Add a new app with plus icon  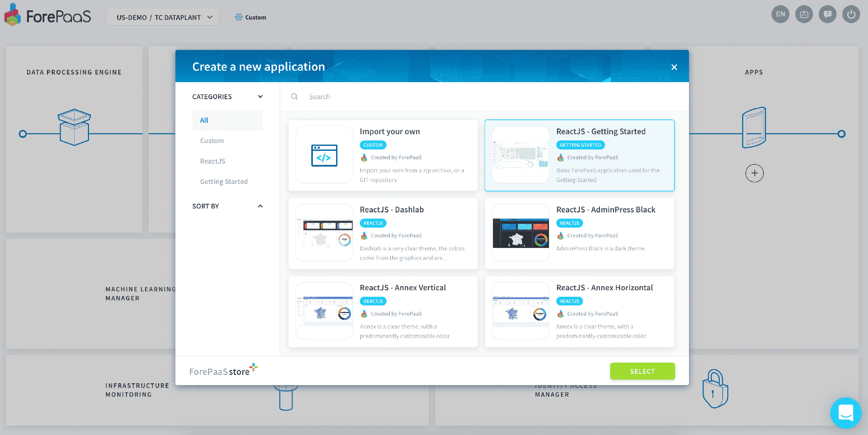754,173
